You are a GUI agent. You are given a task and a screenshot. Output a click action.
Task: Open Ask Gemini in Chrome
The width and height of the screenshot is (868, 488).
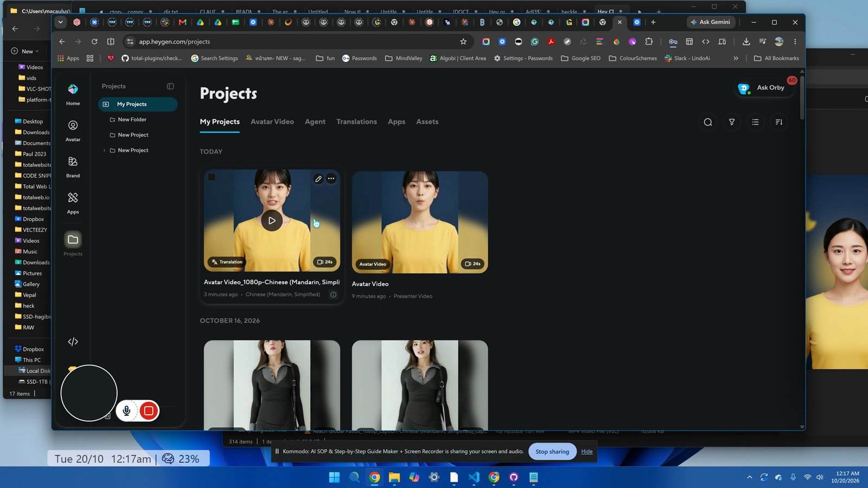pos(711,22)
